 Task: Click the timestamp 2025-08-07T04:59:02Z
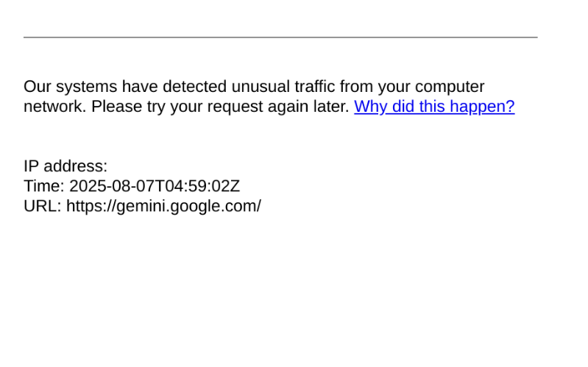155,186
